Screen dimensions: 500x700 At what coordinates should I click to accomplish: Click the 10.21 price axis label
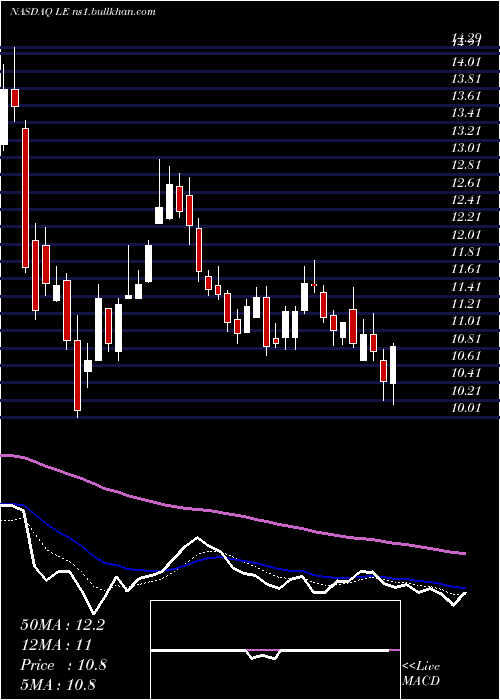click(466, 391)
